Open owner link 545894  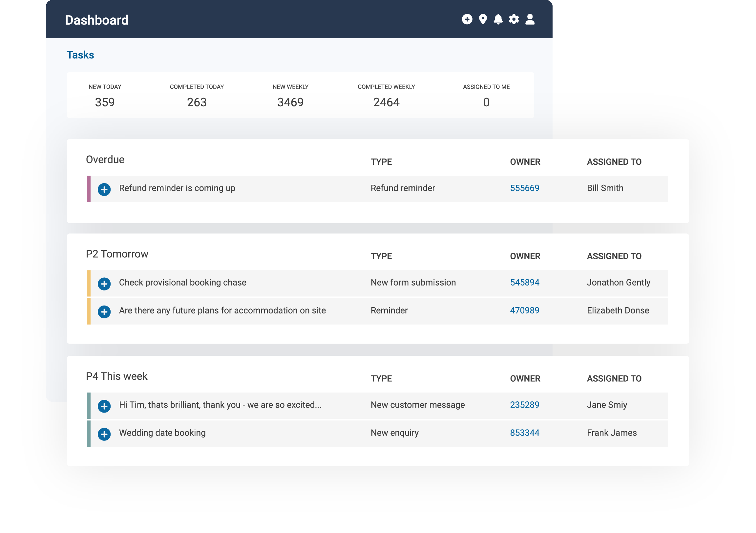click(525, 283)
